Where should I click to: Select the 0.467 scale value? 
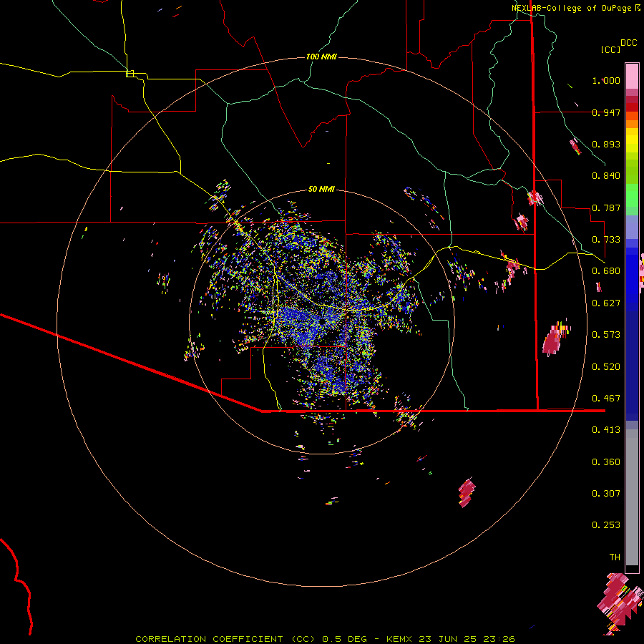606,399
